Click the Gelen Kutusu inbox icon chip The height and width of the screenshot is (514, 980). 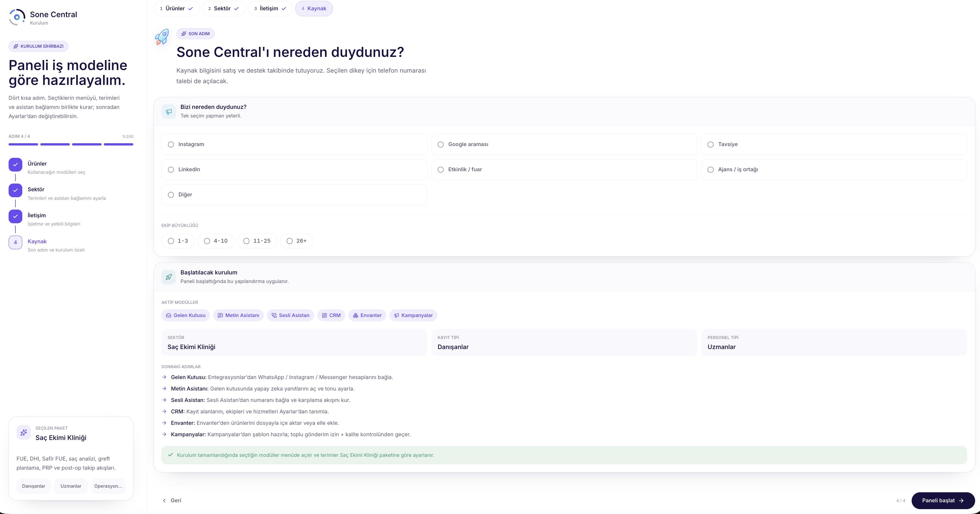click(168, 316)
